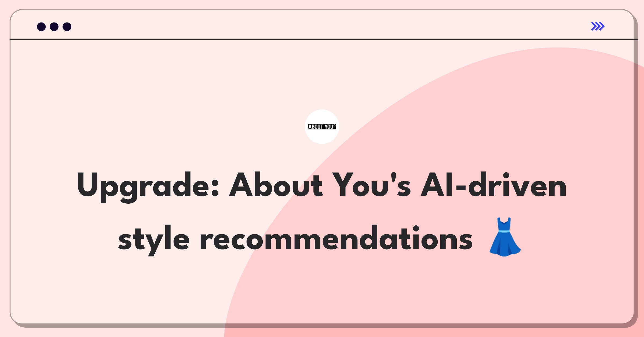Screen dimensions: 644x337
Task: Expand the navigation via double chevron
Action: 598,26
